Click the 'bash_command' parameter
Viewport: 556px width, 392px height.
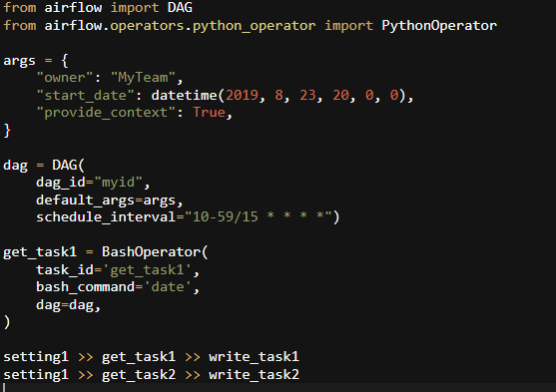point(85,287)
